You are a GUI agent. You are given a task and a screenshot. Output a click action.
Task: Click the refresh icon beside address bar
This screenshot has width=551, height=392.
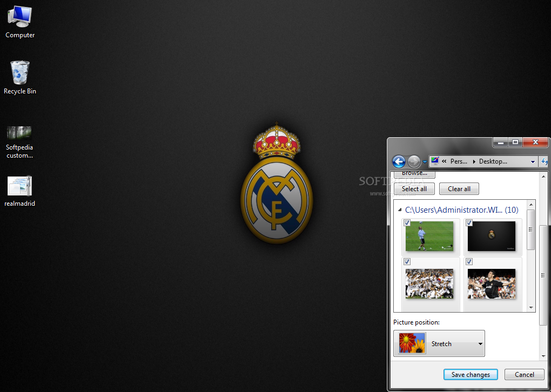545,161
